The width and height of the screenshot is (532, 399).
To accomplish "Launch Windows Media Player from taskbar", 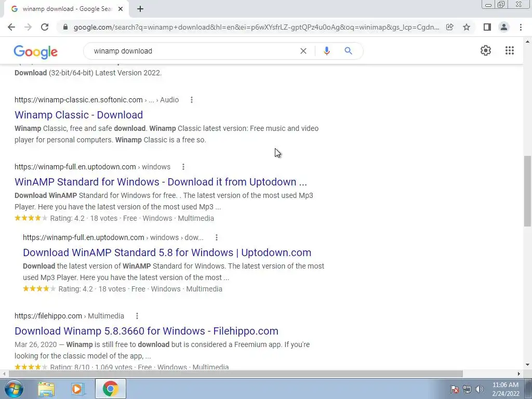I will 77,389.
